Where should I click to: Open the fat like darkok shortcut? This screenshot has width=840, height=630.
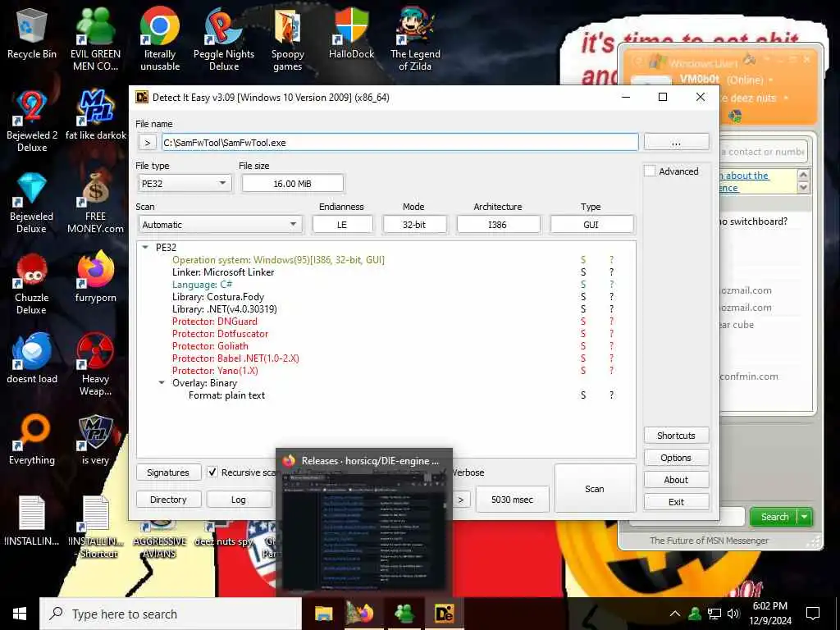coord(95,115)
